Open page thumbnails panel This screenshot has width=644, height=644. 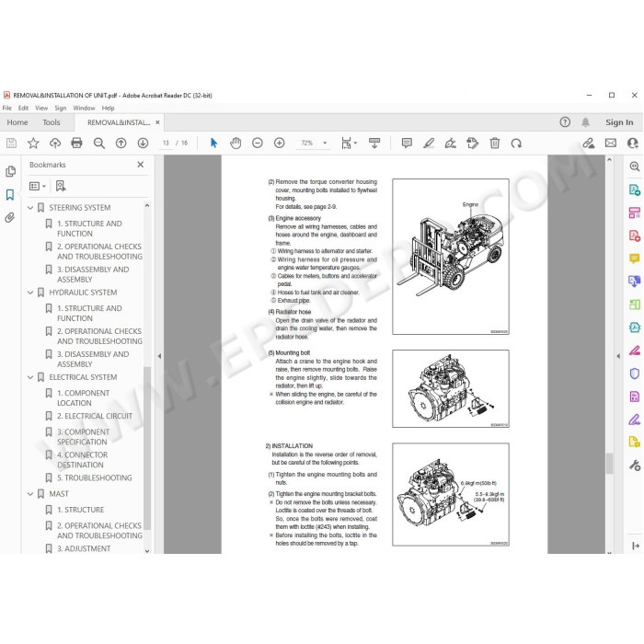click(10, 171)
